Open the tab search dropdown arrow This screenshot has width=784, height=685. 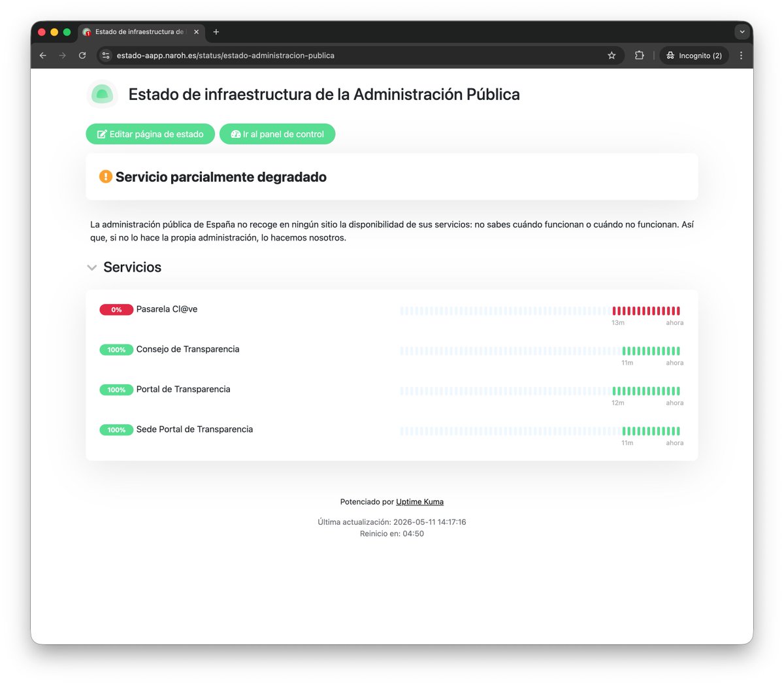[x=742, y=31]
